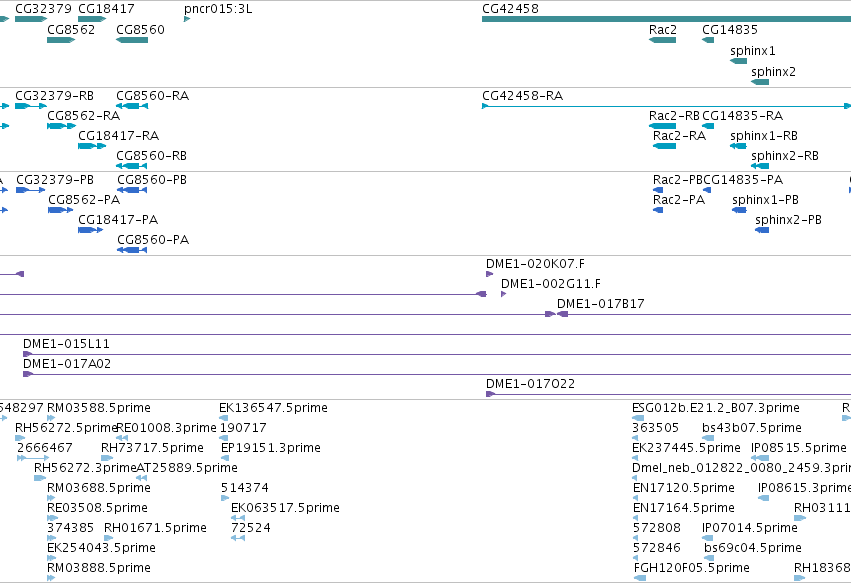Open EST ESG012b.E21.2_B07.3prime
Image resolution: width=851 pixels, height=583 pixels.
click(x=638, y=418)
